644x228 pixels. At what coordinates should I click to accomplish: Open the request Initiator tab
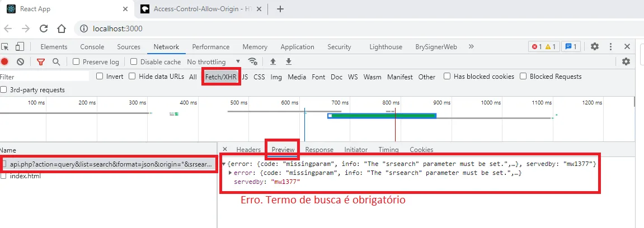pyautogui.click(x=356, y=149)
